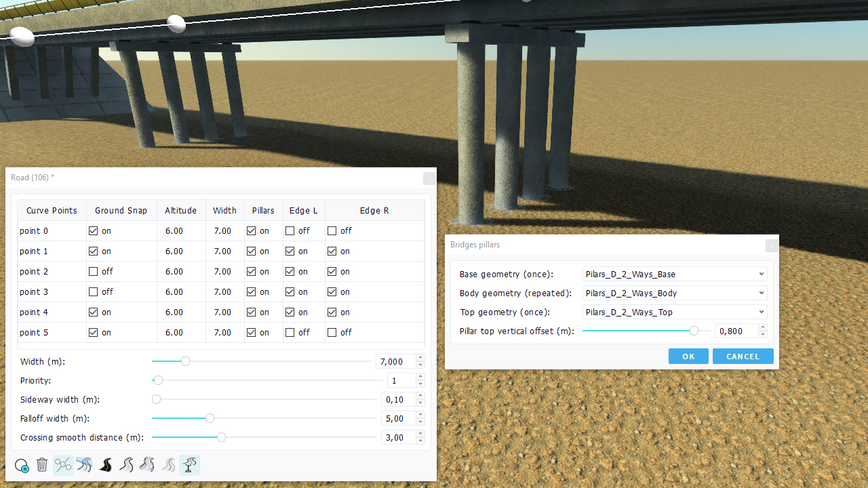Cancel the Bridges pillars dialog
Screen dimensions: 868x488
coord(743,357)
